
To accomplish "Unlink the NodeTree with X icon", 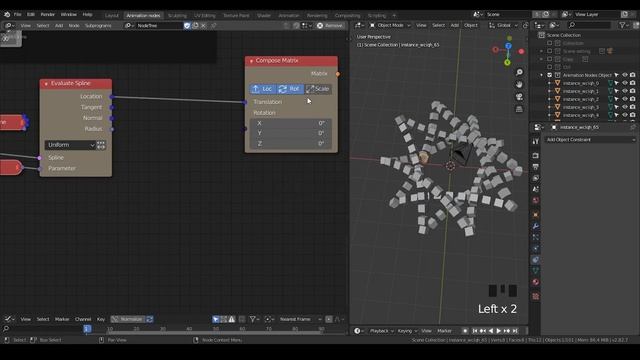I will 203,25.
